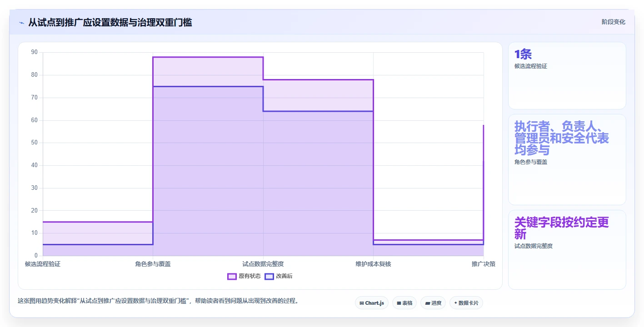This screenshot has height=327, width=644.
Task: Toggle the 原有状态 legend entry
Action: (244, 276)
